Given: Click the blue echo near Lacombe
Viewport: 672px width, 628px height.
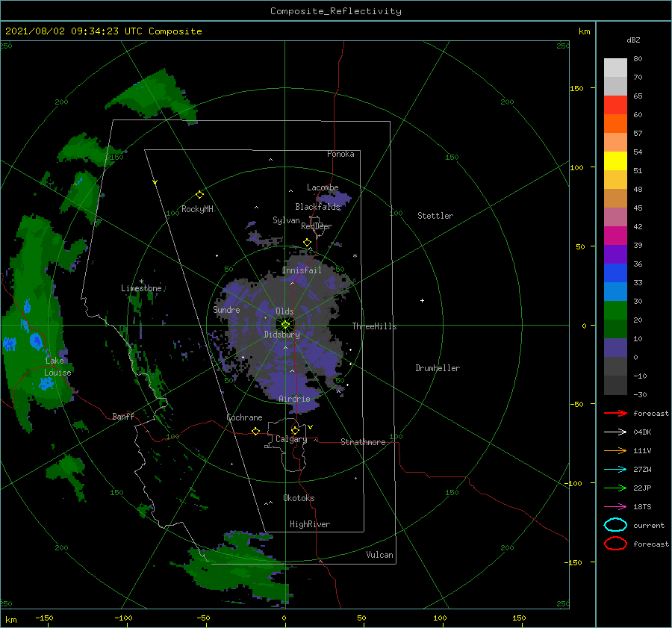Looking at the screenshot, I should pos(335,199).
